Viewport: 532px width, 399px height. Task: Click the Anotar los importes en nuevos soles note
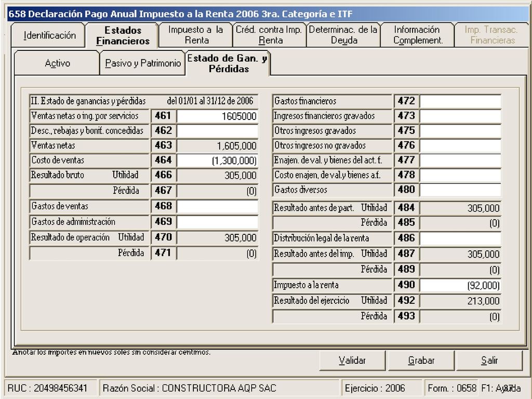[x=111, y=352]
